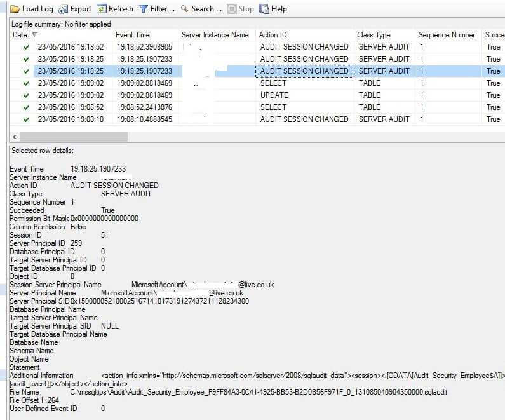This screenshot has width=505, height=420.
Task: Click Permission Bit Mask 0x0000000000000000 value
Action: coord(105,219)
